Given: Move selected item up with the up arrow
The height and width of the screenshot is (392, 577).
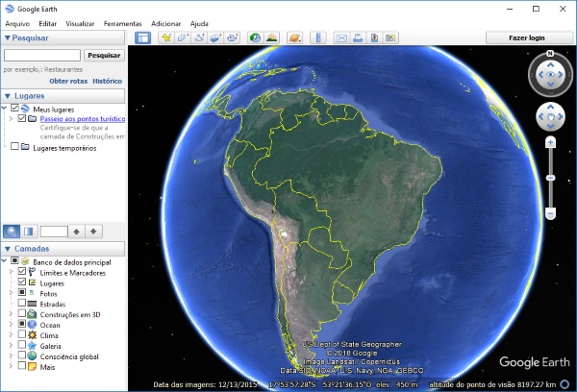Looking at the screenshot, I should pos(76,232).
